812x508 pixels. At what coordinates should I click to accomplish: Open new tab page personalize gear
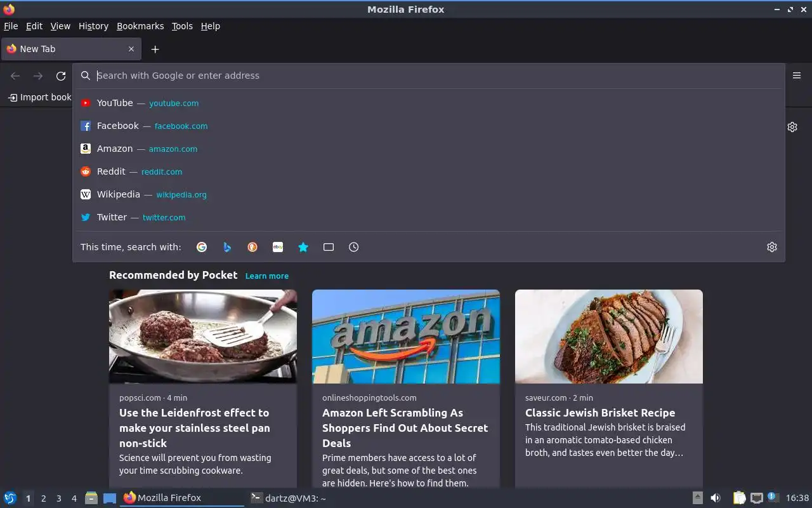(x=792, y=127)
